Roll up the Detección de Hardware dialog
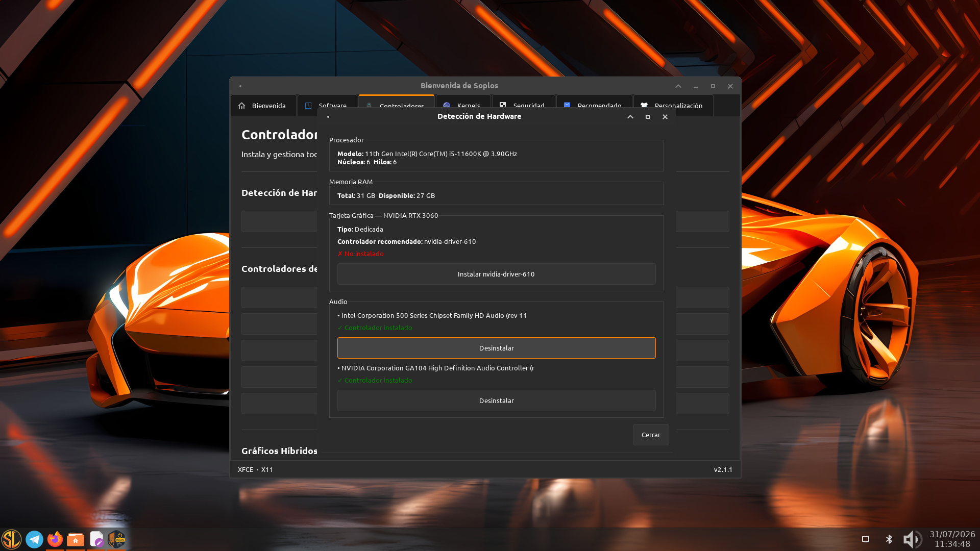Screen dimensions: 980x551 630,117
